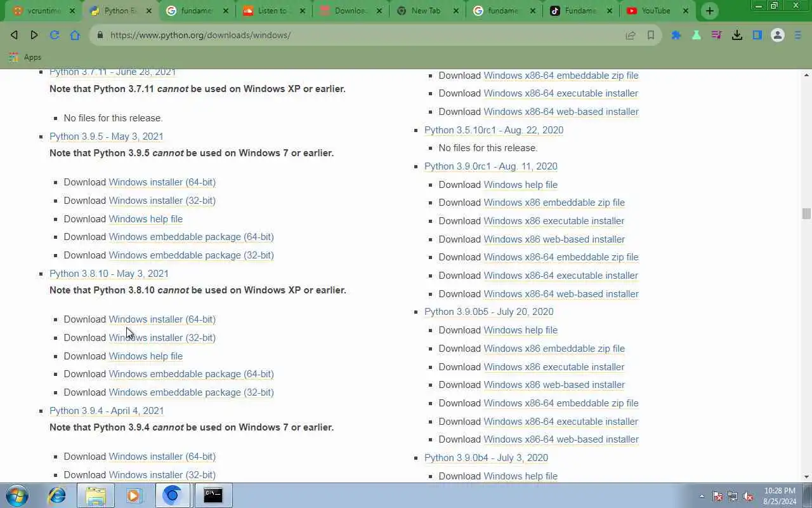Click the padlock site info icon
The image size is (812, 508).
pos(100,35)
